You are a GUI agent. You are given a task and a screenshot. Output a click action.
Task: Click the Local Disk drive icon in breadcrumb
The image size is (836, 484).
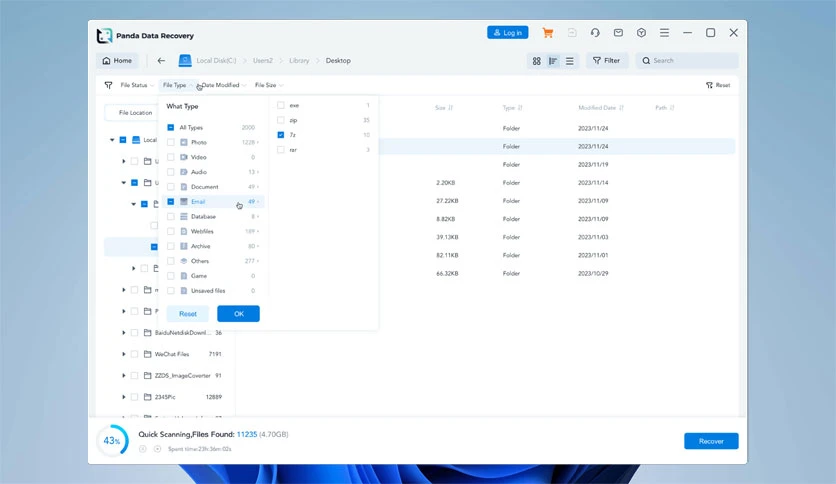185,61
